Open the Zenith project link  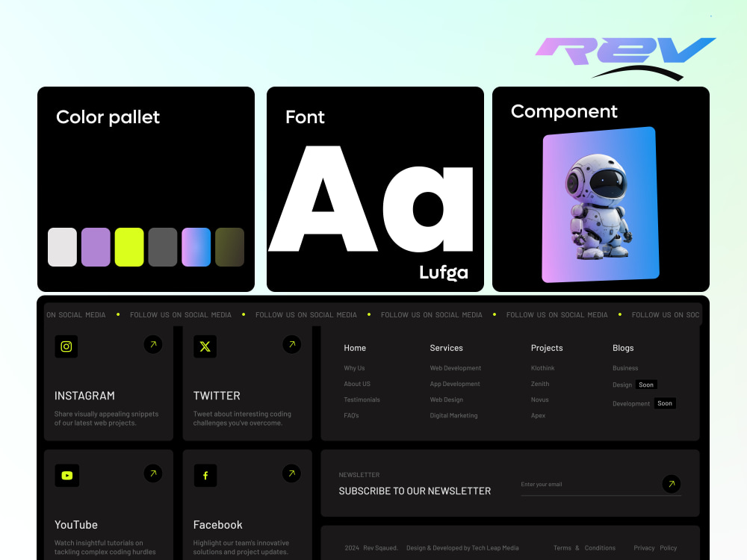[x=540, y=384]
